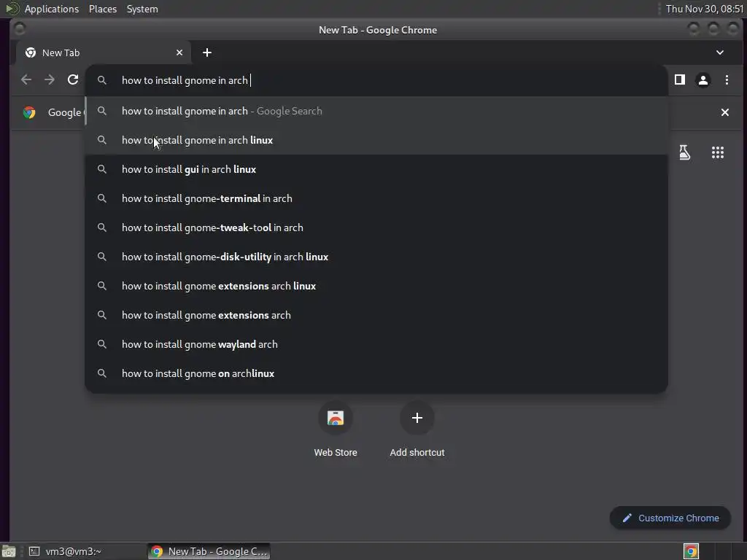Open the Applications menu
Screen dimensions: 747x560
52,9
